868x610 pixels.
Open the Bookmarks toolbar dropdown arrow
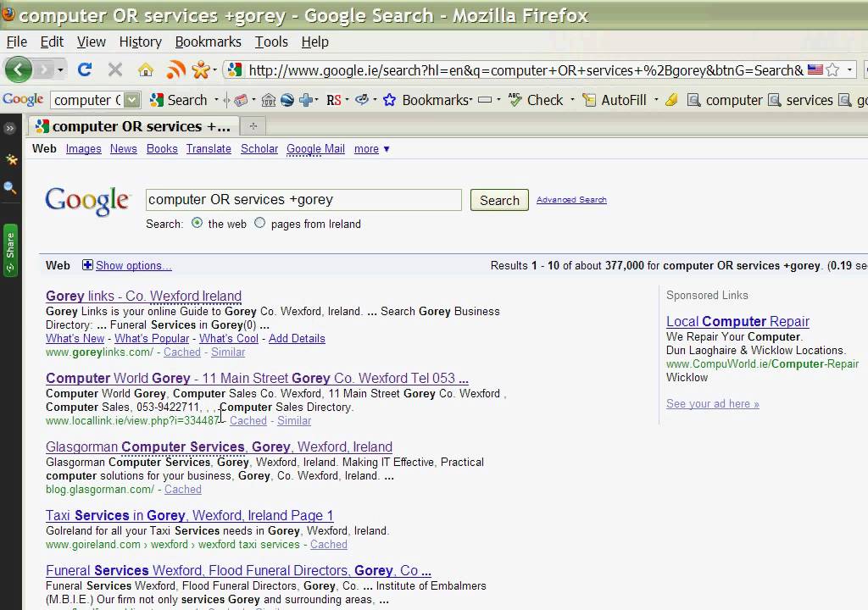(x=471, y=100)
